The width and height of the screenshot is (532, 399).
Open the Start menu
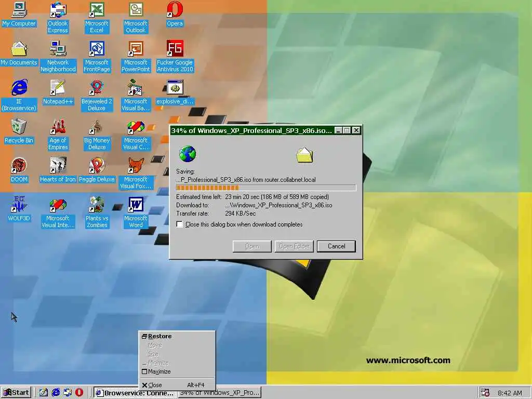point(16,393)
